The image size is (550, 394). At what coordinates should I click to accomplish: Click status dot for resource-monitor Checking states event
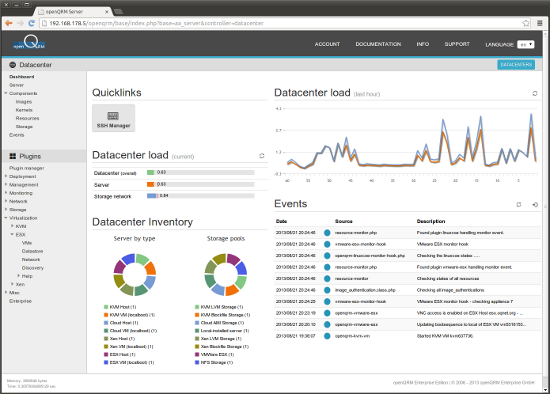pyautogui.click(x=327, y=278)
